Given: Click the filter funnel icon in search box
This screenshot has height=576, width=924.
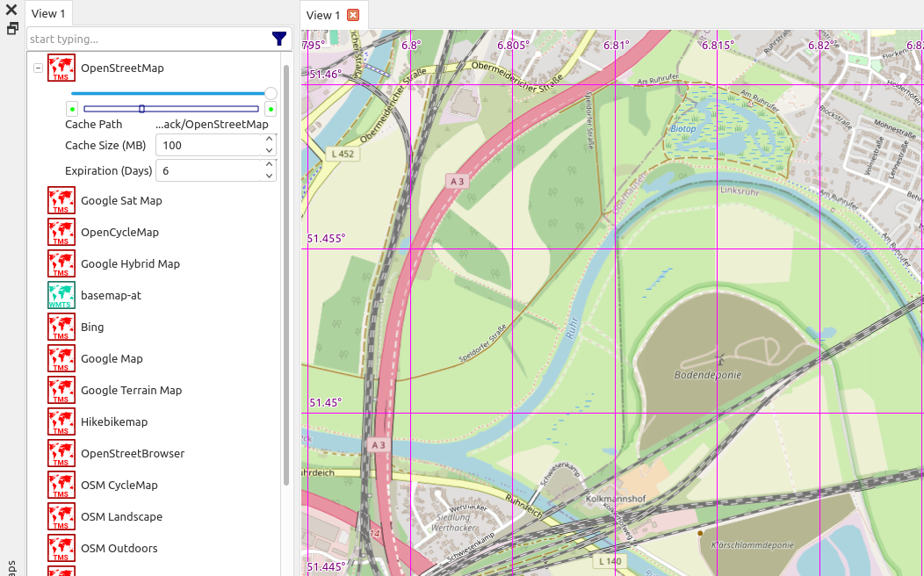Looking at the screenshot, I should tap(279, 39).
